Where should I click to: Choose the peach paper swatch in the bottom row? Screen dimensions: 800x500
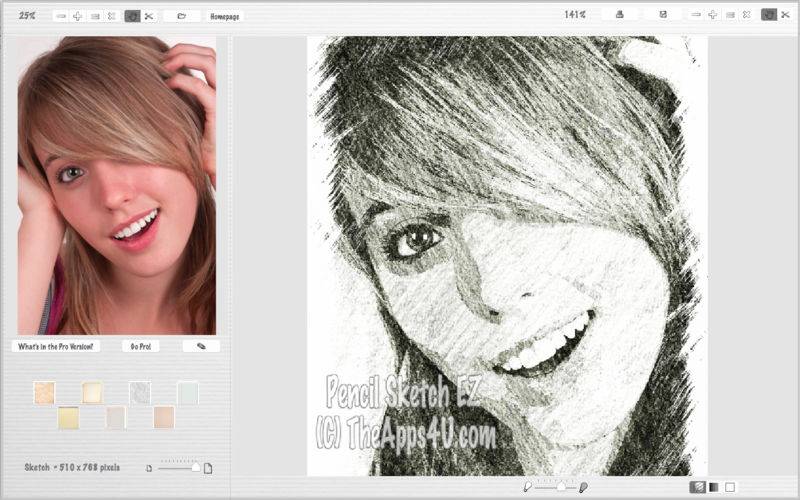(x=164, y=418)
